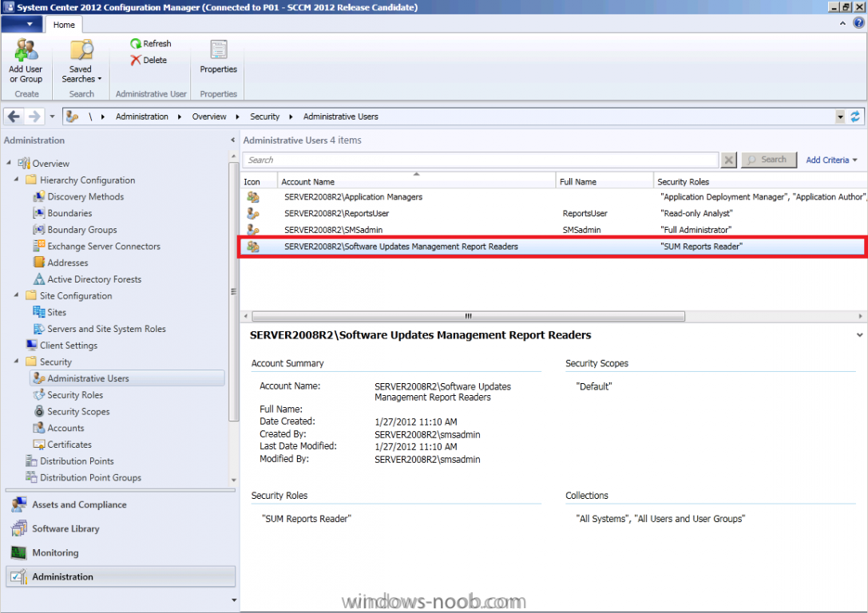Collapse the Site Configuration folder
868x613 pixels.
click(17, 295)
